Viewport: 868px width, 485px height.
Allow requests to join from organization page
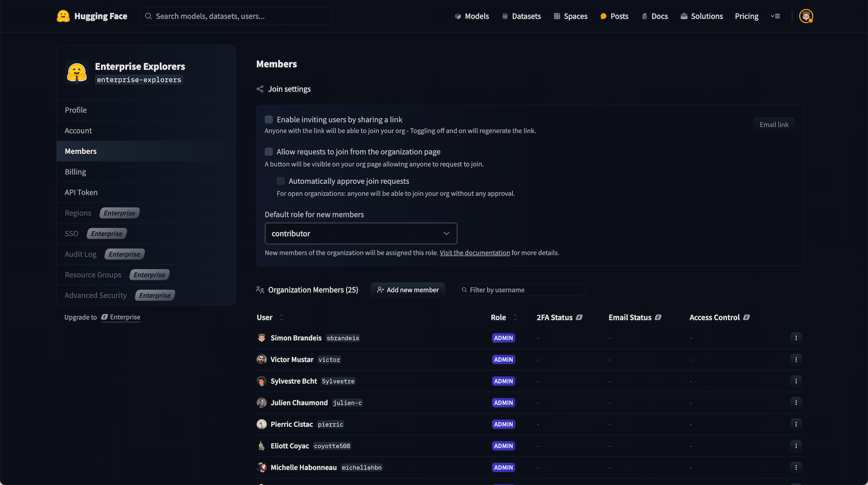tap(269, 152)
